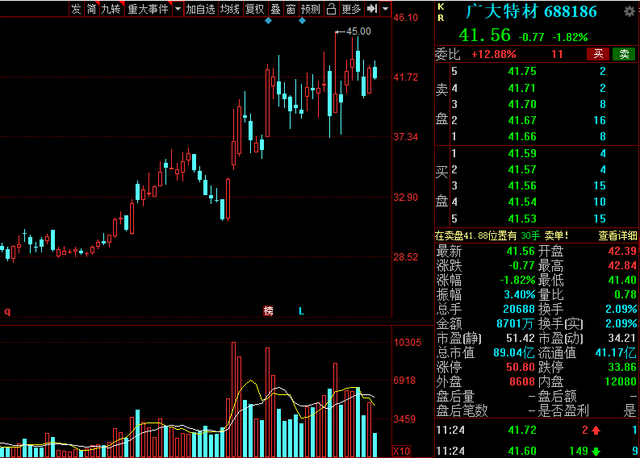
Task: Click 加自选 to add to watchlist
Action: [200, 9]
